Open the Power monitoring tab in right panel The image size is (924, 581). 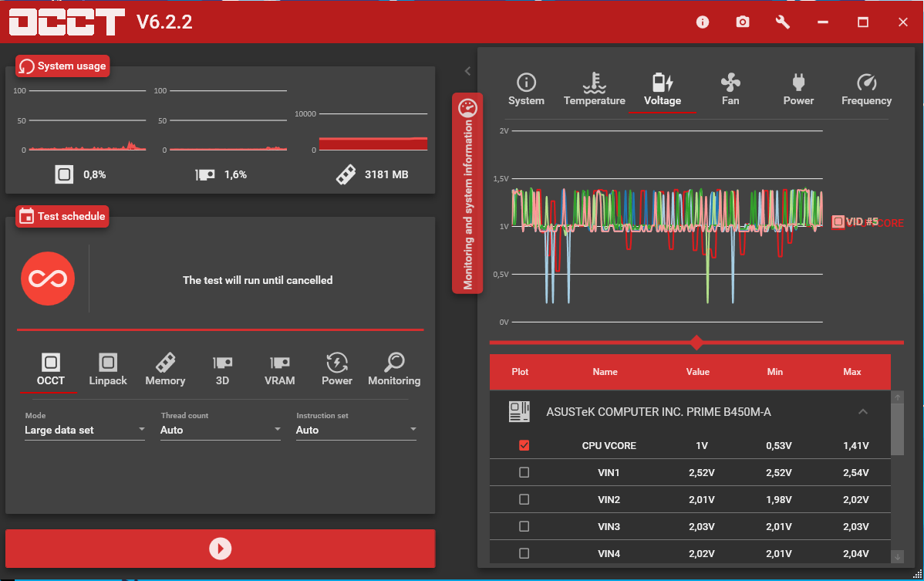coord(798,90)
